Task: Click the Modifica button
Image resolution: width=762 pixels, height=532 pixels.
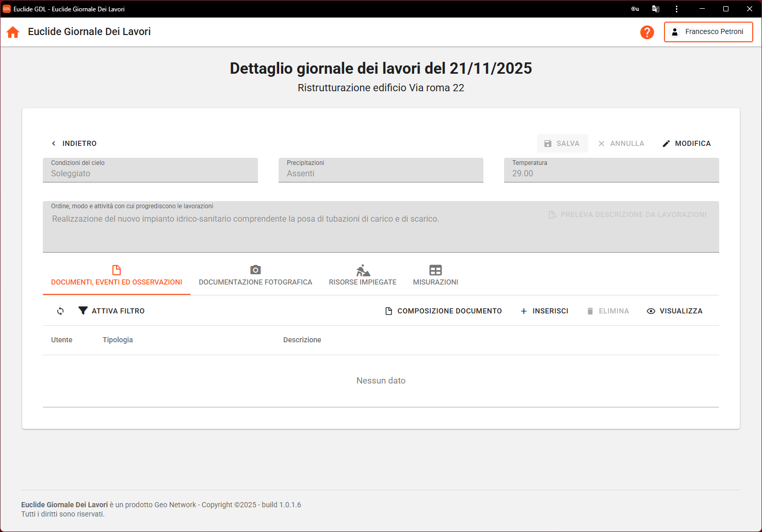Action: coord(686,143)
